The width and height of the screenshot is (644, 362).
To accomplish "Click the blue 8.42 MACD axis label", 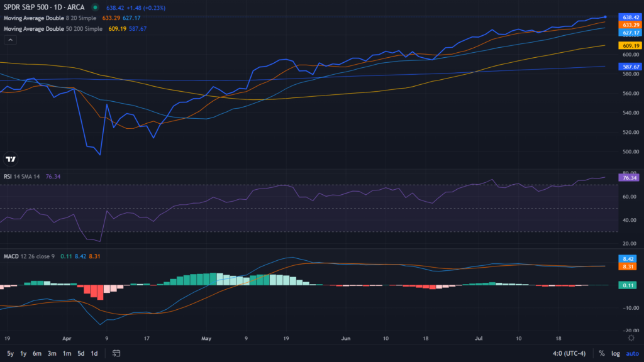I will (628, 259).
